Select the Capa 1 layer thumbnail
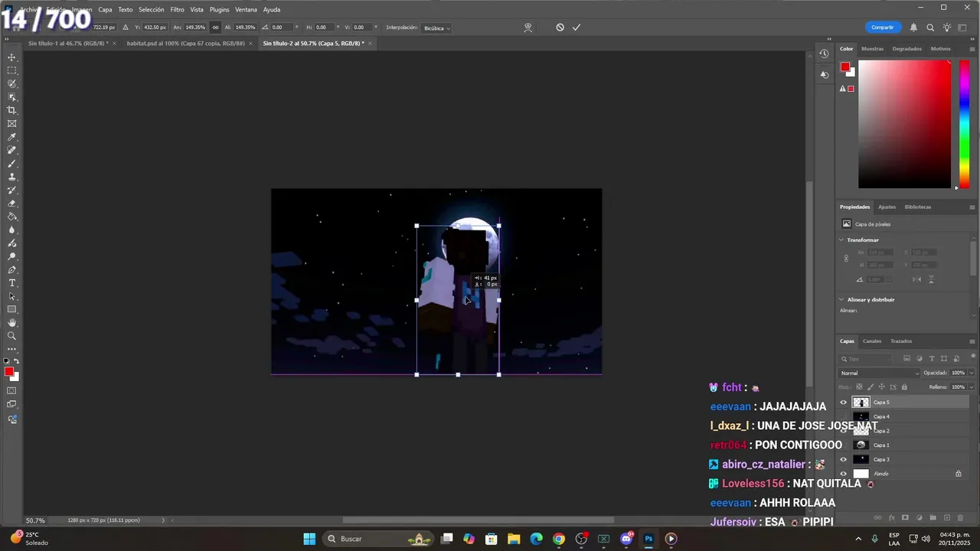Screen dimensions: 980x551 coord(861,445)
